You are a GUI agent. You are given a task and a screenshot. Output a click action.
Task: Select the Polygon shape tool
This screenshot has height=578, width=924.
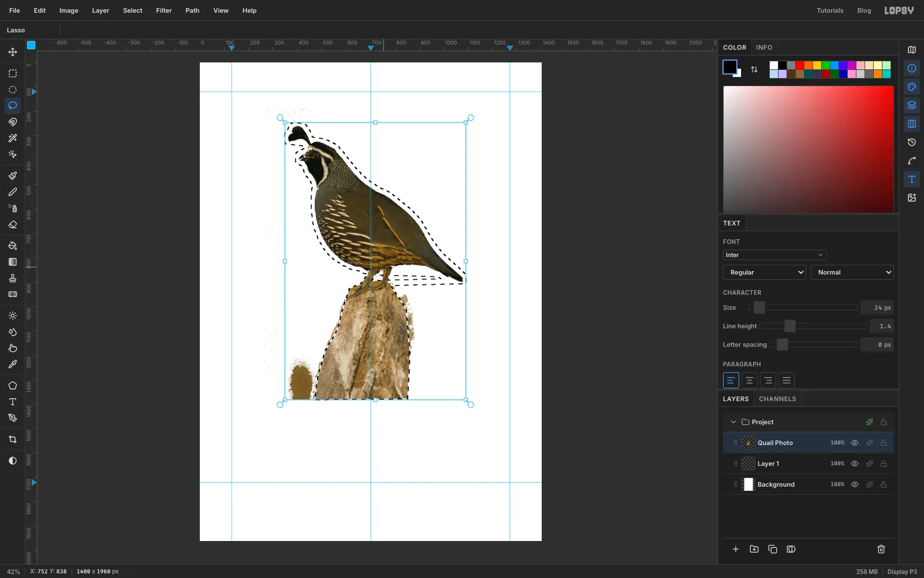13,386
